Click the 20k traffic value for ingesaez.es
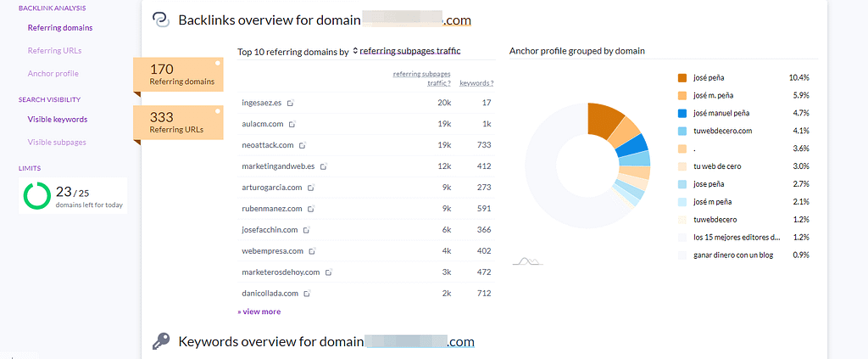This screenshot has height=359, width=868. tap(444, 103)
